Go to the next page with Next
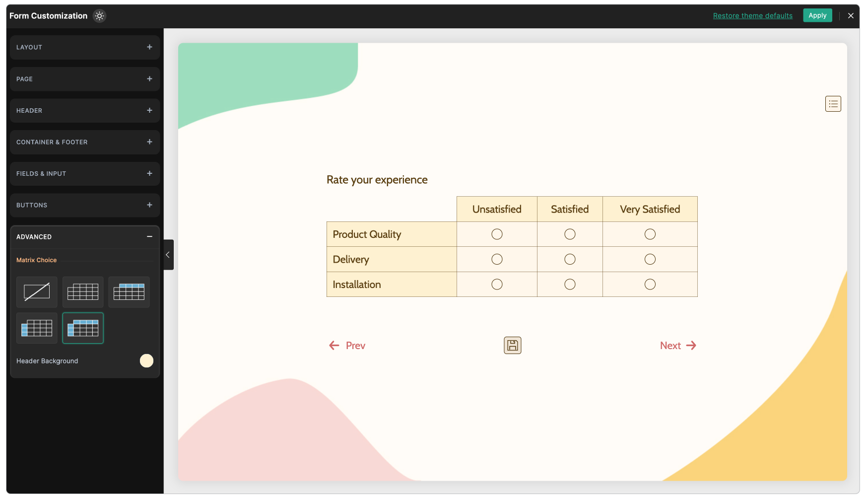 678,346
